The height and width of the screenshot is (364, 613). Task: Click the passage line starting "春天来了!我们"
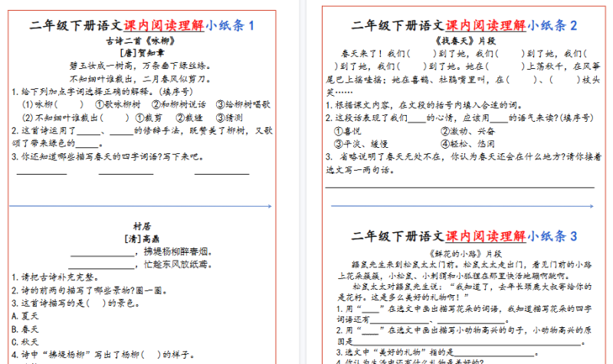click(x=464, y=53)
